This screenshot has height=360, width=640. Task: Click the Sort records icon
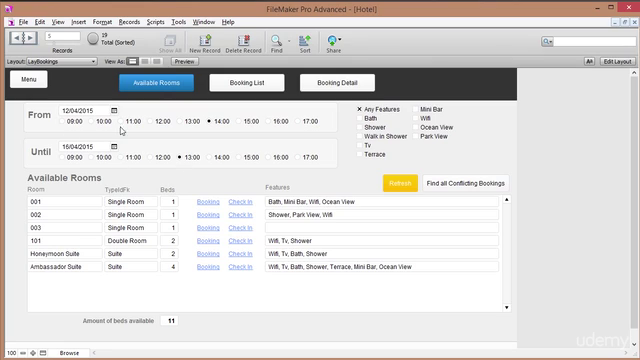pos(305,40)
